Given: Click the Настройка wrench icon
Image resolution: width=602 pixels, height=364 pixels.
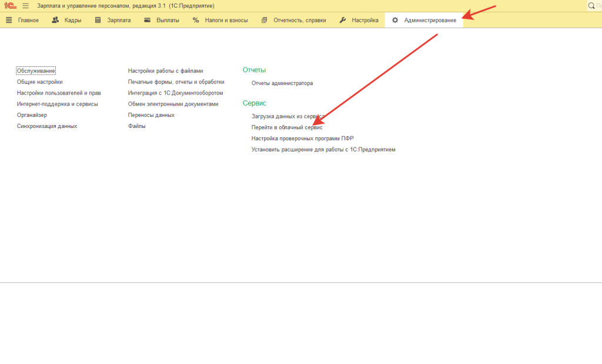Looking at the screenshot, I should click(x=343, y=20).
